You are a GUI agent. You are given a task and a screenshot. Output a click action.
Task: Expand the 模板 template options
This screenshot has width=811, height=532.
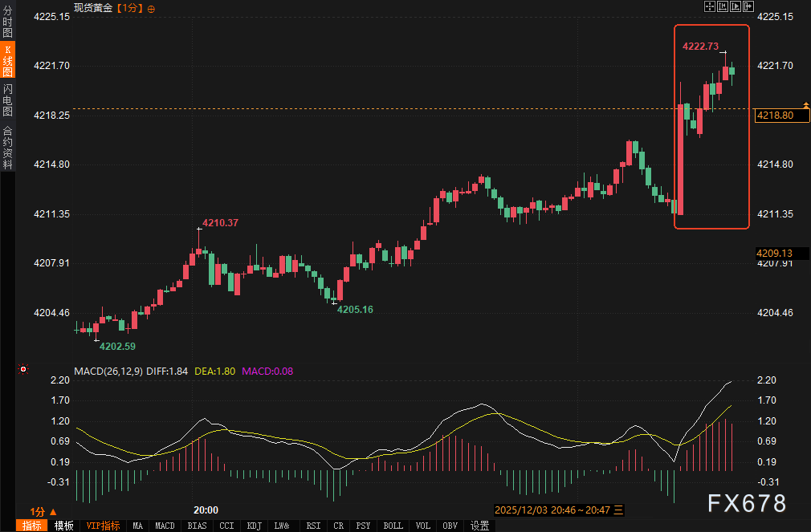pos(63,526)
